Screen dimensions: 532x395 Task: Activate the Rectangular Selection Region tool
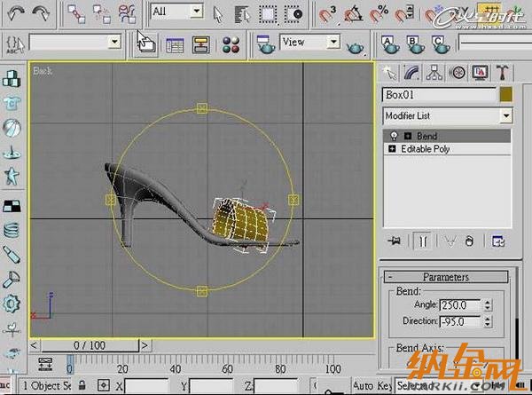[x=265, y=12]
